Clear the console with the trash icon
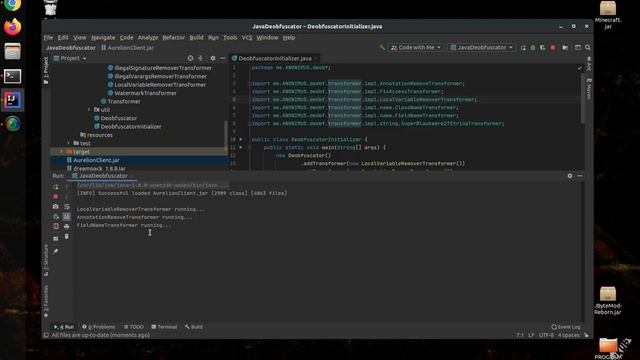The image size is (640, 360). [x=67, y=236]
